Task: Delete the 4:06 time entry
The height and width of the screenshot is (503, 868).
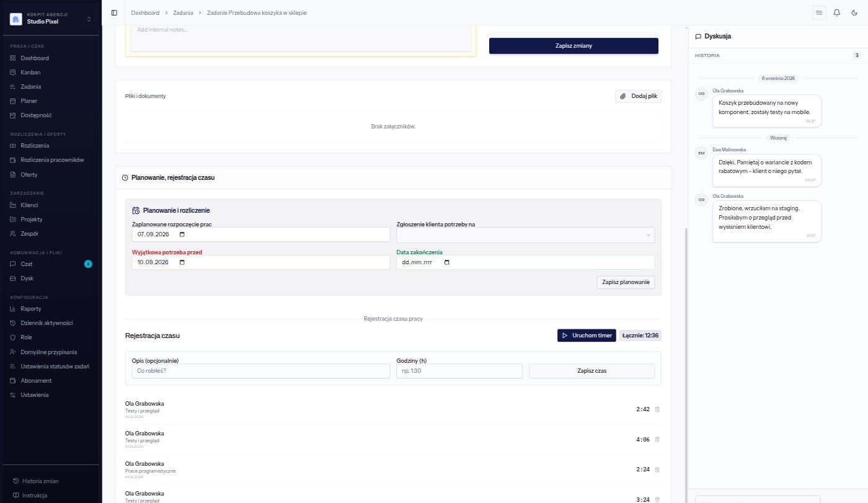Action: click(x=657, y=440)
